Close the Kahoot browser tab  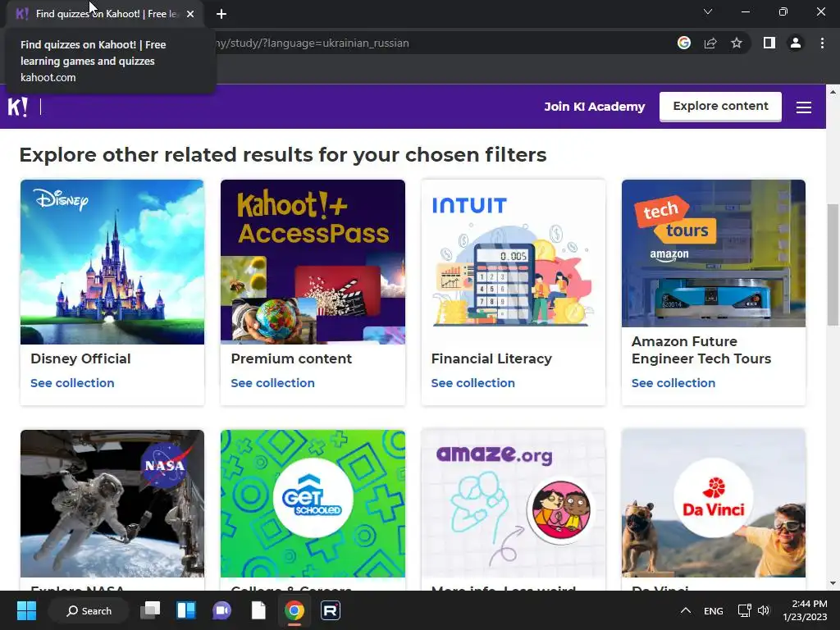[x=190, y=14]
